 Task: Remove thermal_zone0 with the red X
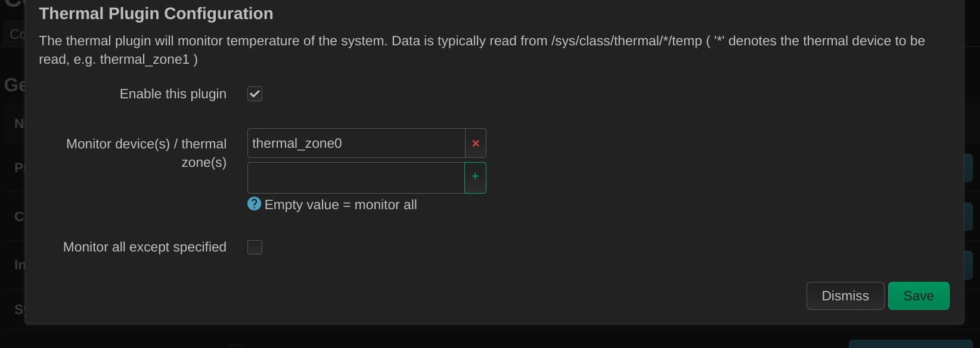pos(476,143)
